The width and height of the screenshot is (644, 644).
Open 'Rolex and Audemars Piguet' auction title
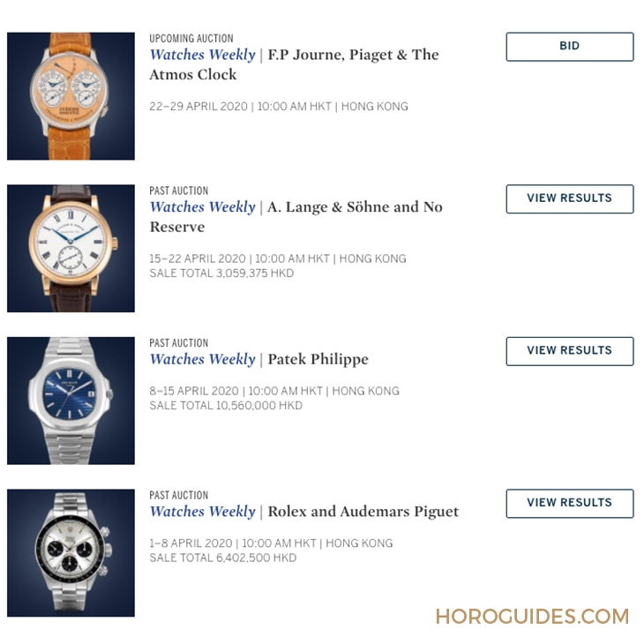pyautogui.click(x=363, y=512)
